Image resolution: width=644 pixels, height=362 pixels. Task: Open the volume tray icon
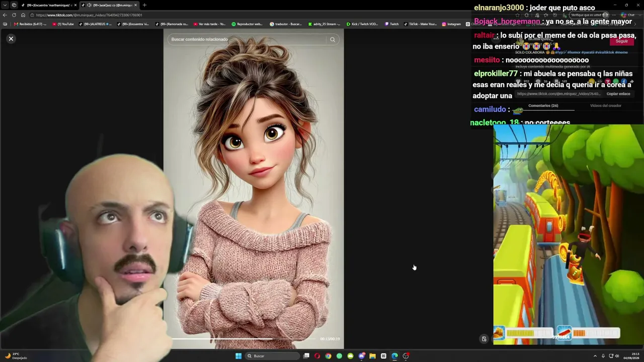point(617,356)
